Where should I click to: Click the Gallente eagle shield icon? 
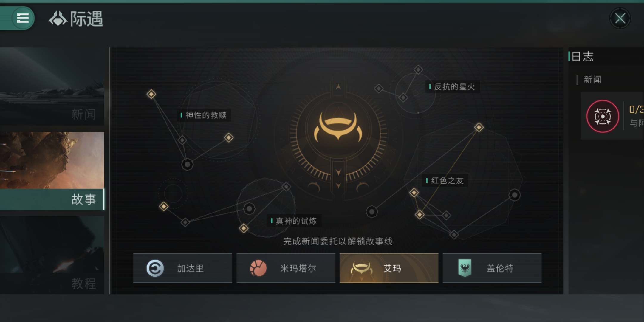465,268
